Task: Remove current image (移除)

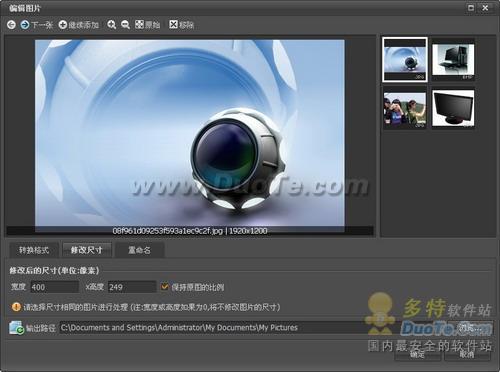Action: pyautogui.click(x=181, y=25)
